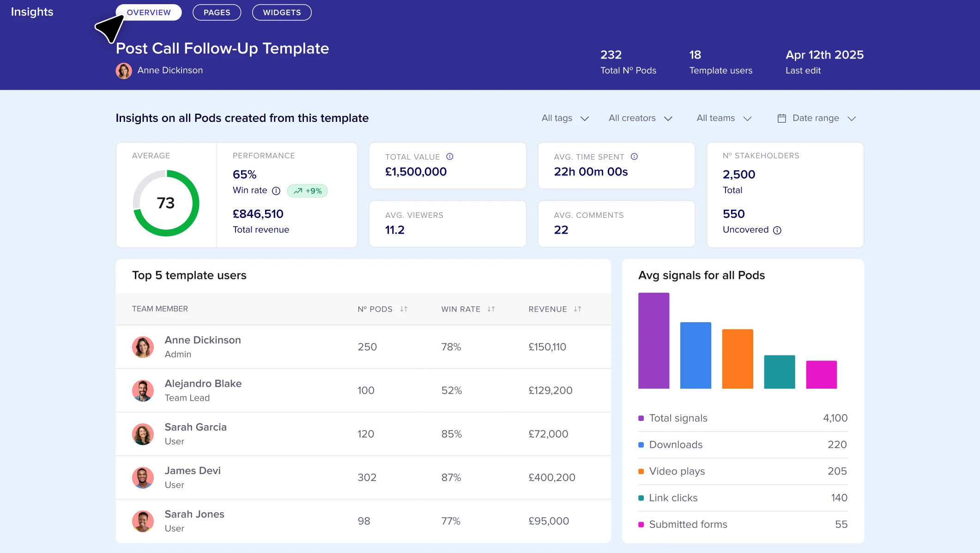Sort table by N° Pods arrows
The width and height of the screenshot is (980, 553).
[x=404, y=309]
